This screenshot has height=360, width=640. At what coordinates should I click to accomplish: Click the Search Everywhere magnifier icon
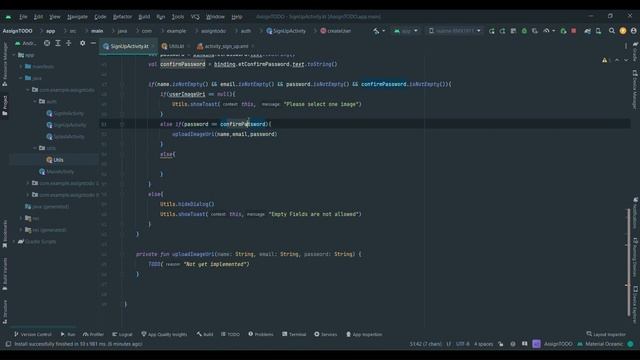pyautogui.click(x=611, y=31)
